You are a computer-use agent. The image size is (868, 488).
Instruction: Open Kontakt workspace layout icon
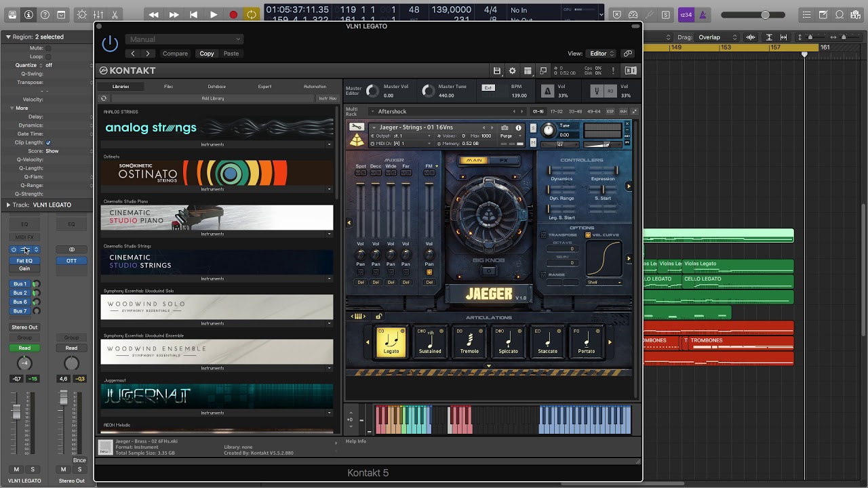[x=528, y=70]
